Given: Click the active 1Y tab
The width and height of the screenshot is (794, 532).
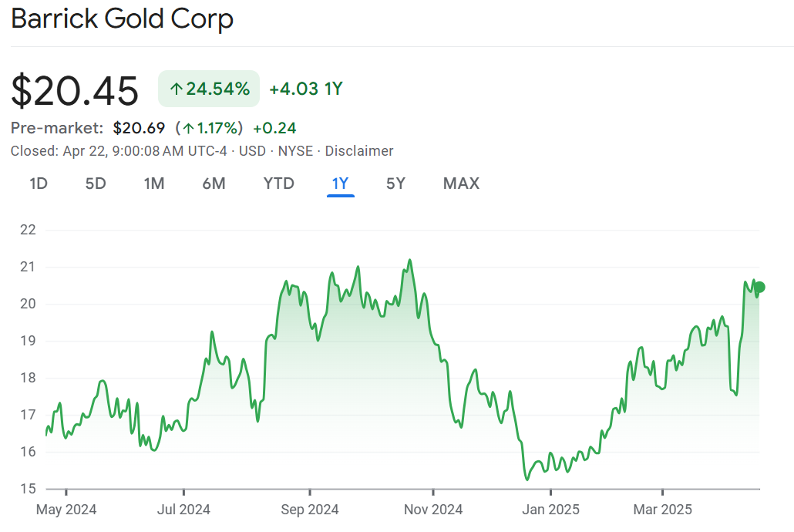Looking at the screenshot, I should tap(340, 184).
